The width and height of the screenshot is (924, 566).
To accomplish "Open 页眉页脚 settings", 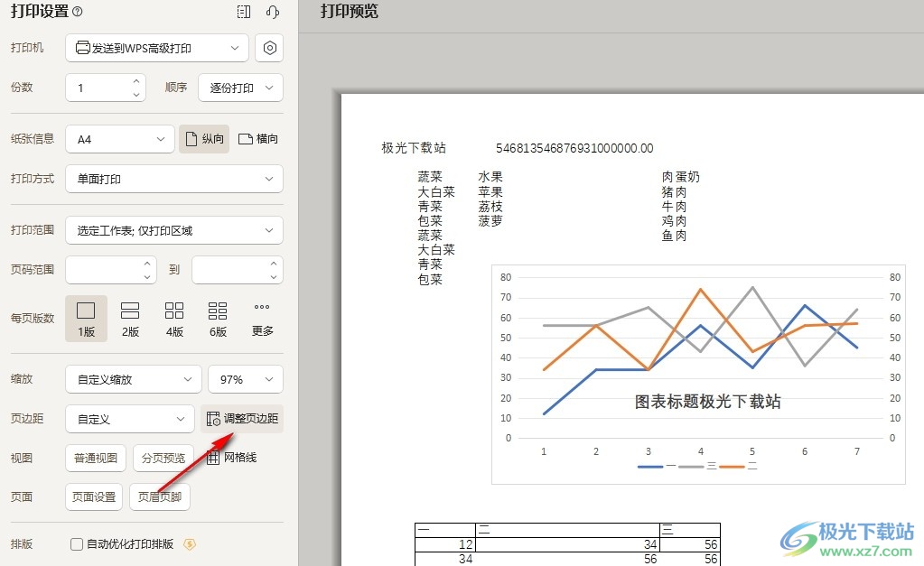I will (x=160, y=496).
